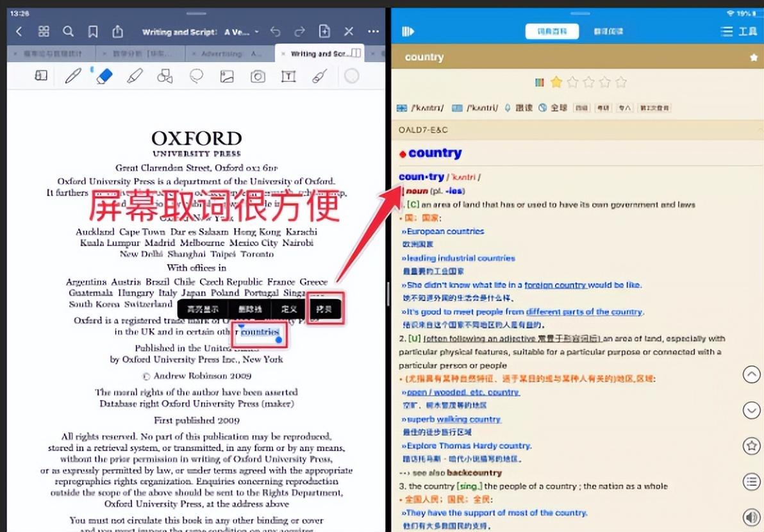Open the search magnifier in the notes app
The width and height of the screenshot is (764, 532).
coord(68,31)
